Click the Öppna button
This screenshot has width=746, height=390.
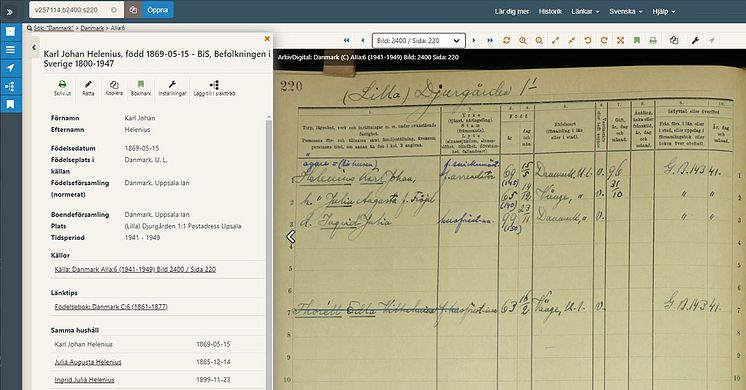(x=157, y=10)
